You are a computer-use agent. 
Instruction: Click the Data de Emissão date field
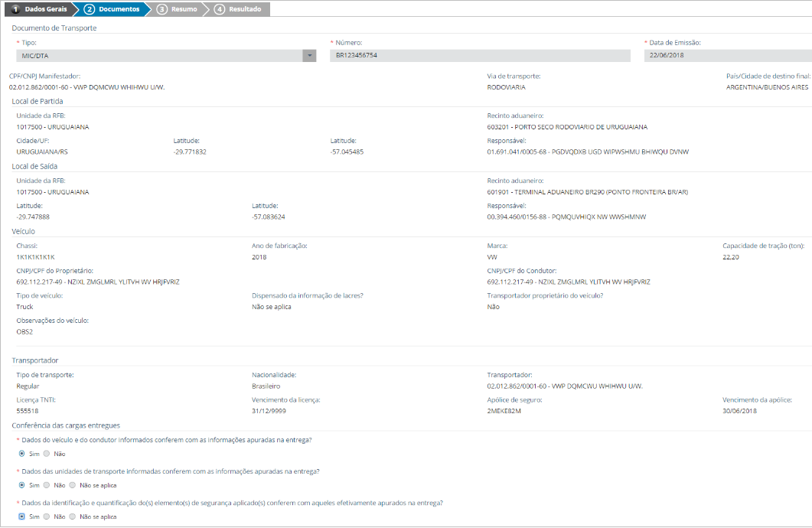pyautogui.click(x=727, y=54)
